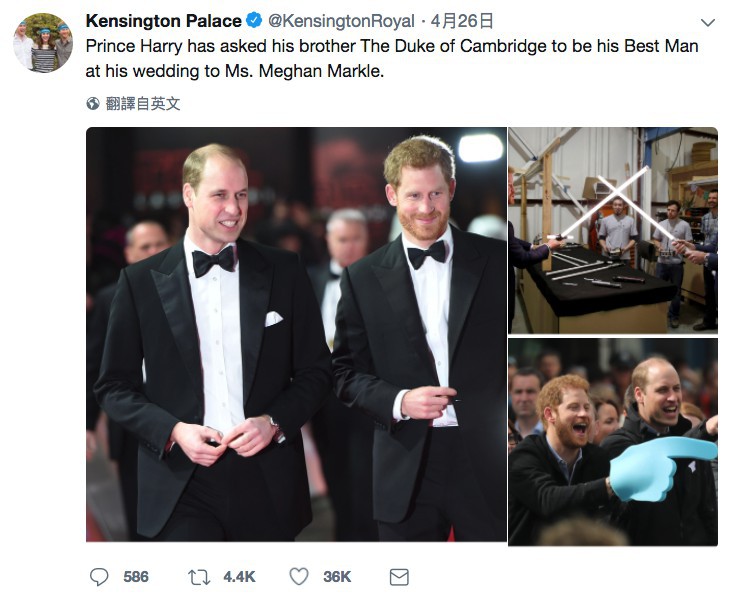Screen dimensions: 731x601
Task: Click the 翻譯自英文 translation link
Action: [x=143, y=103]
